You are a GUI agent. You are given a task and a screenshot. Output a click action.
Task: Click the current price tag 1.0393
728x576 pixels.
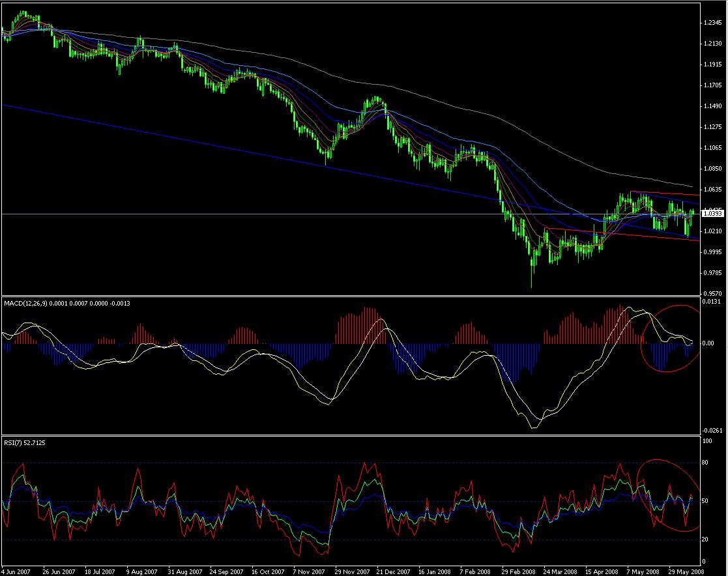pos(711,213)
